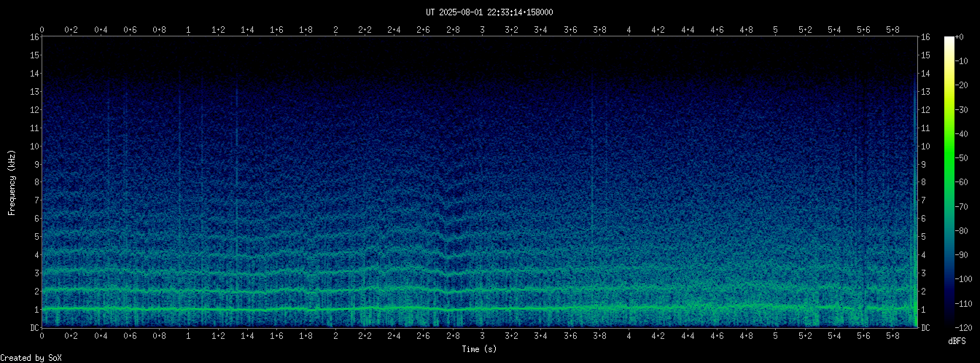Click "16" on the right frequency axis

coord(926,36)
